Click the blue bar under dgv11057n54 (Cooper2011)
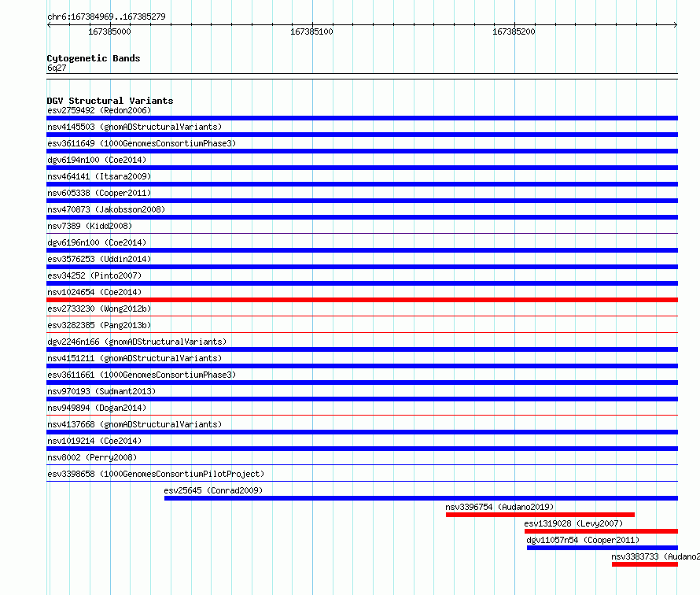This screenshot has width=700, height=595. coord(602,548)
